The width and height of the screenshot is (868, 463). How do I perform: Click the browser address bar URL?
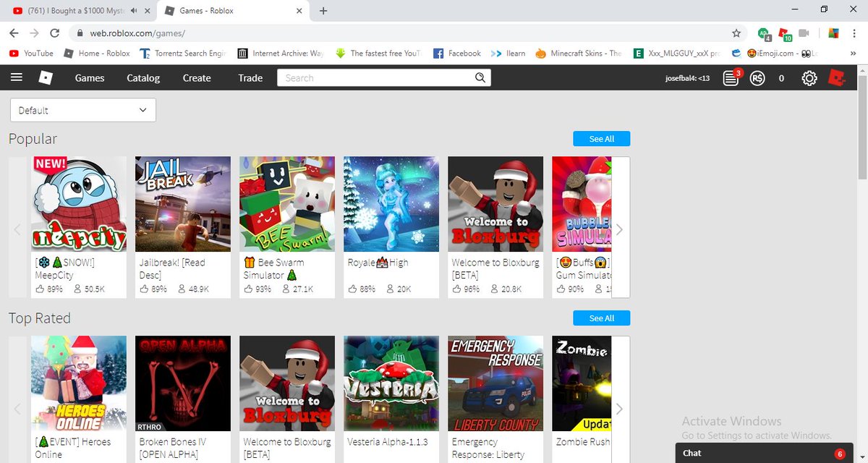point(137,33)
